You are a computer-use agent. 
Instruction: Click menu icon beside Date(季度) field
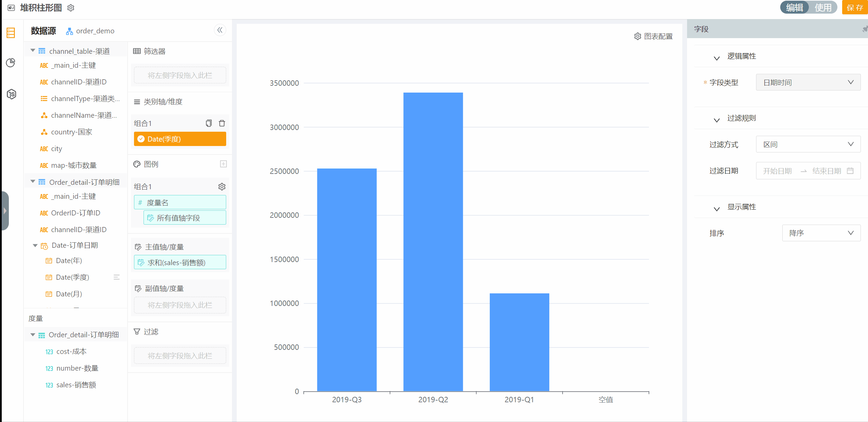coord(117,277)
